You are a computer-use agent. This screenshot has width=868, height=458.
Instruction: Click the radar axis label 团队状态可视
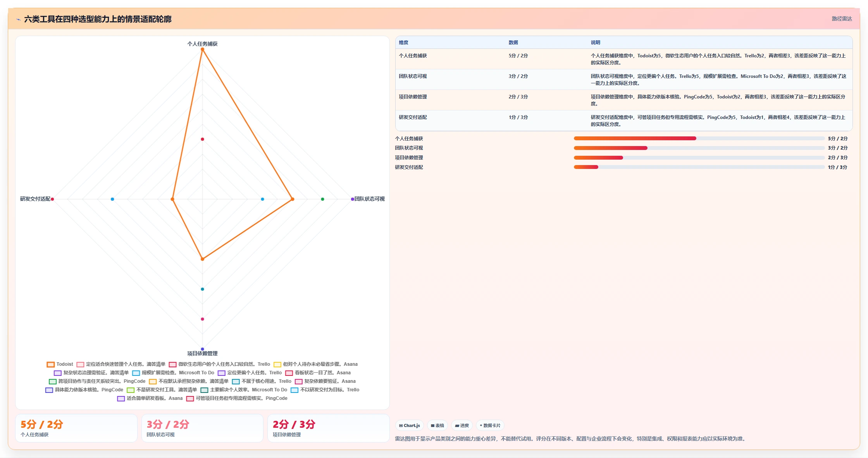tap(370, 199)
